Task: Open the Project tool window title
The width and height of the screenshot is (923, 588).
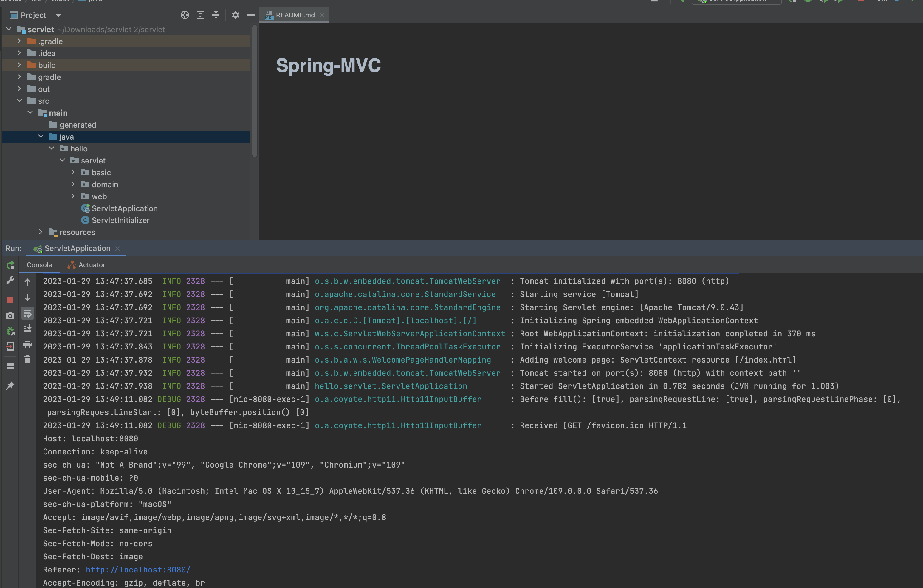Action: (33, 15)
